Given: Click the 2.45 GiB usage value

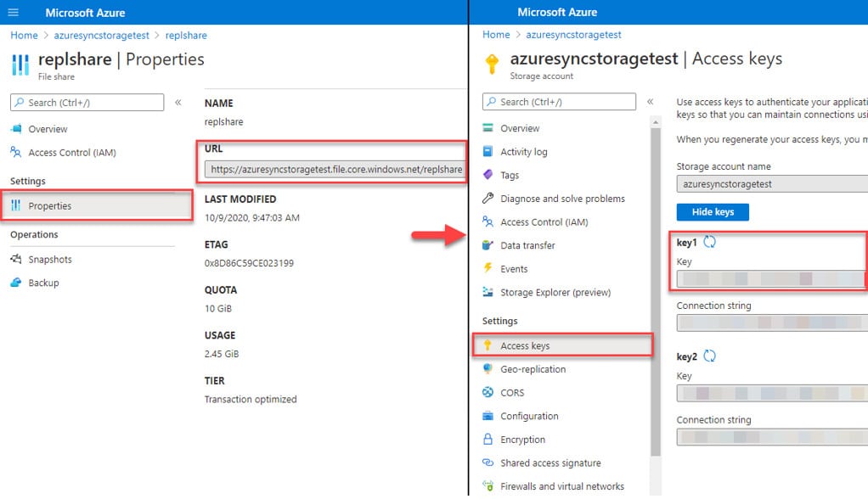Looking at the screenshot, I should (222, 354).
